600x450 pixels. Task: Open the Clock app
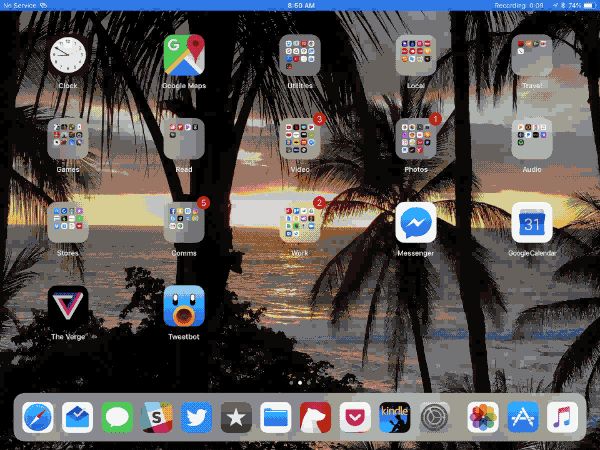[x=68, y=55]
